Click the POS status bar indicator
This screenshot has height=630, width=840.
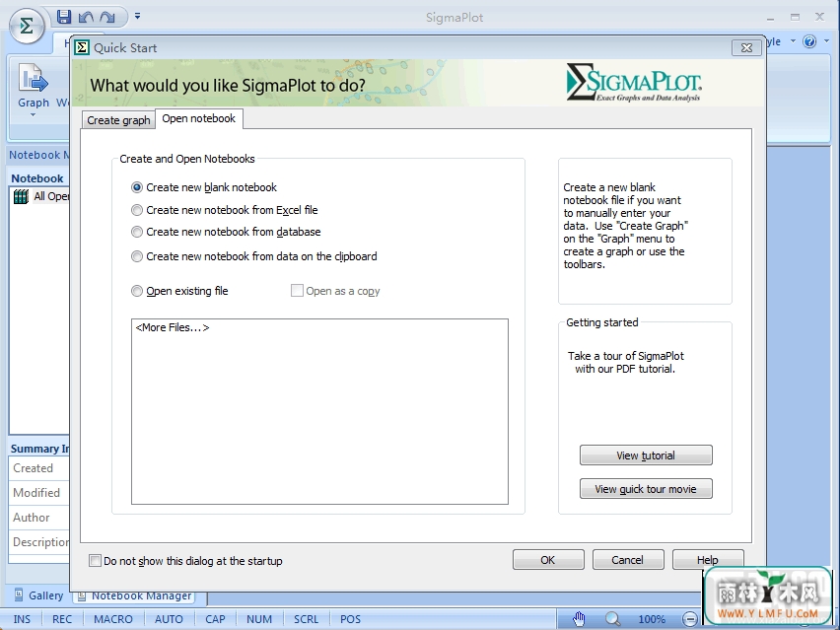click(x=350, y=619)
